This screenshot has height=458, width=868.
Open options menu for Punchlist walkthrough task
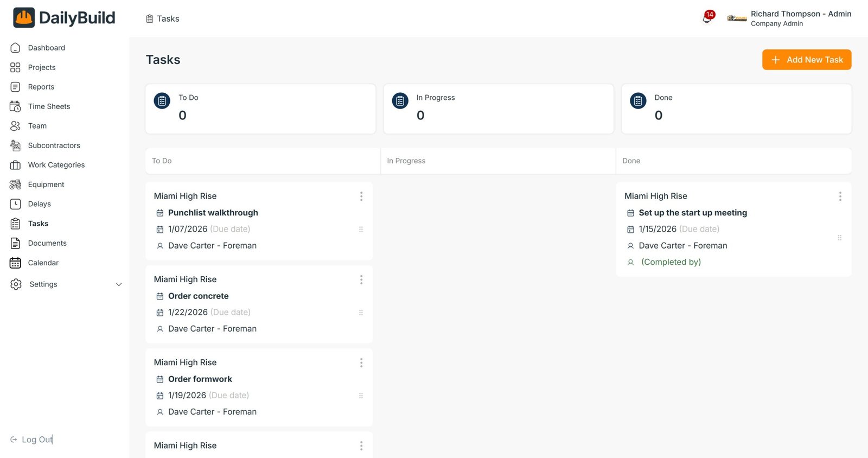[x=361, y=196]
